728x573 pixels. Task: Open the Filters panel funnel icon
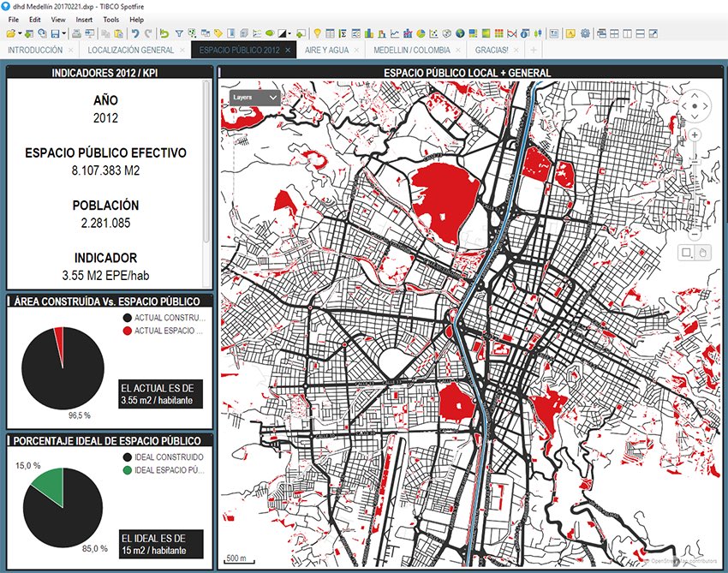tap(179, 33)
